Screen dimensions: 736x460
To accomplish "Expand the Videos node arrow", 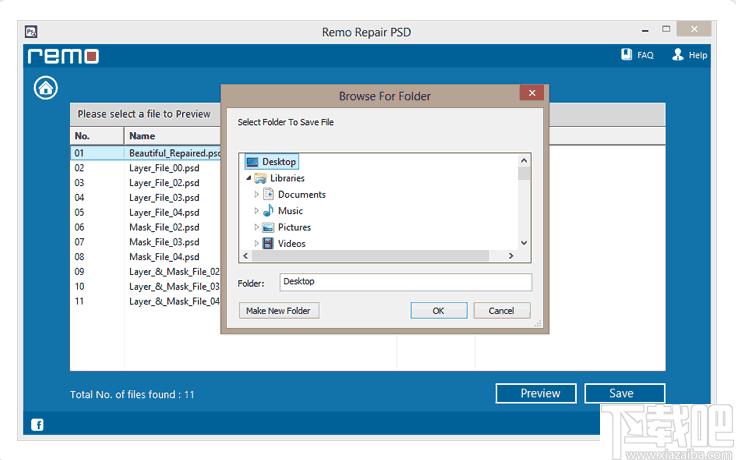I will (256, 243).
